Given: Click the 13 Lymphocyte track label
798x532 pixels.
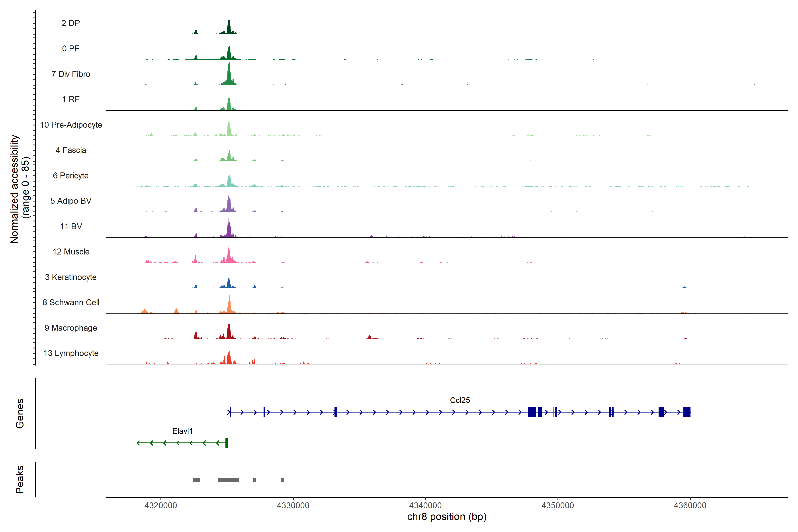Looking at the screenshot, I should click(x=70, y=353).
